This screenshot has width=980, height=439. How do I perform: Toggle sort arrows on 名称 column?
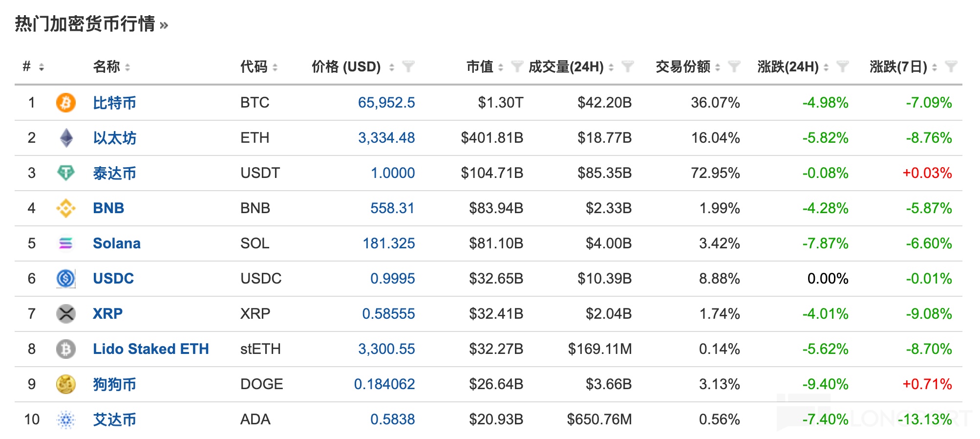tap(128, 67)
